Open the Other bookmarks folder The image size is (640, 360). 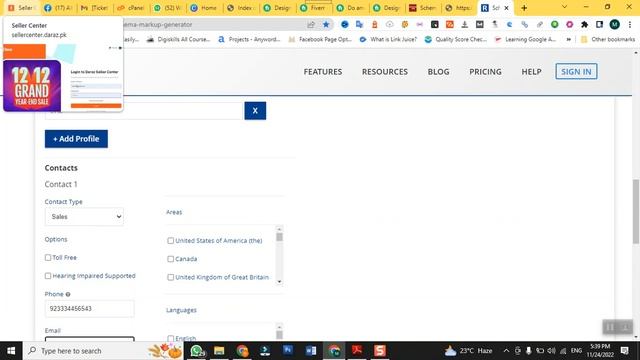[x=609, y=40]
